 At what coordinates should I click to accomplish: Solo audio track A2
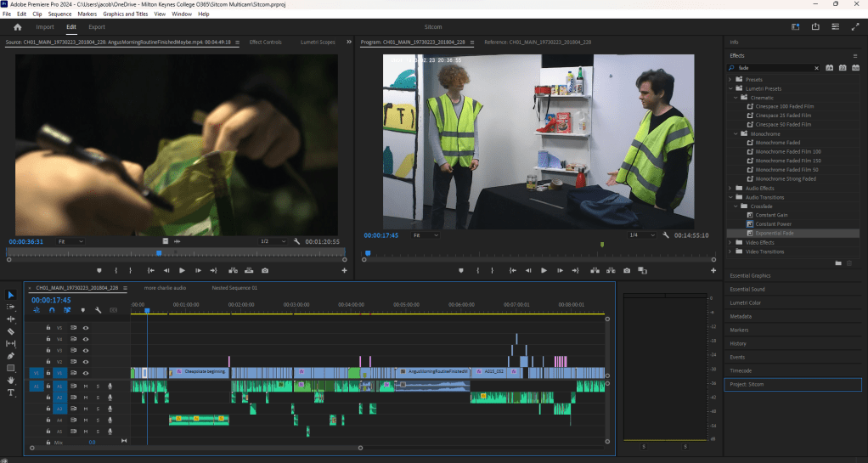coord(98,397)
